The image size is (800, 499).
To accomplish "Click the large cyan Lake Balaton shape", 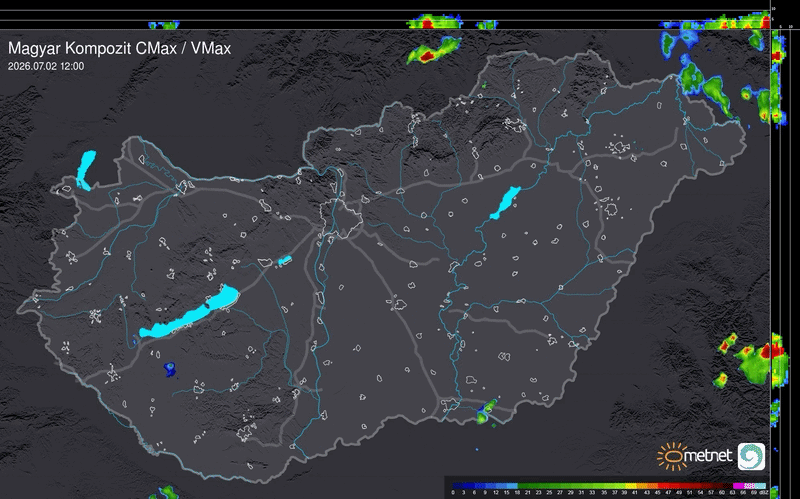I will (x=189, y=312).
